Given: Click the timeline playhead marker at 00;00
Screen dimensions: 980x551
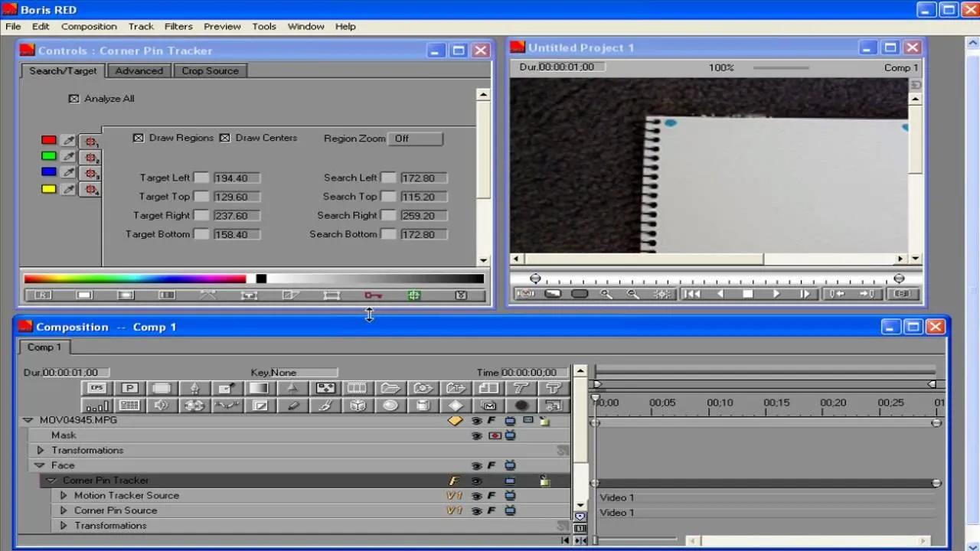Looking at the screenshot, I should tap(596, 399).
